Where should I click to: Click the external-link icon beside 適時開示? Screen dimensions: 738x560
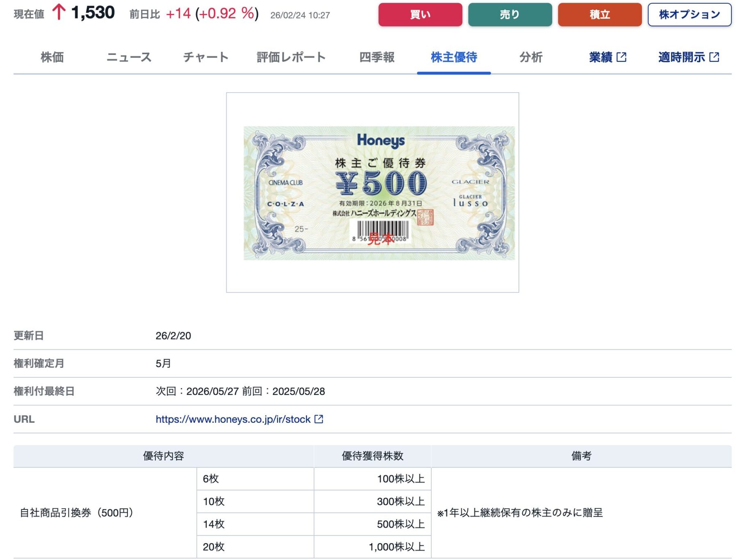[x=714, y=57]
